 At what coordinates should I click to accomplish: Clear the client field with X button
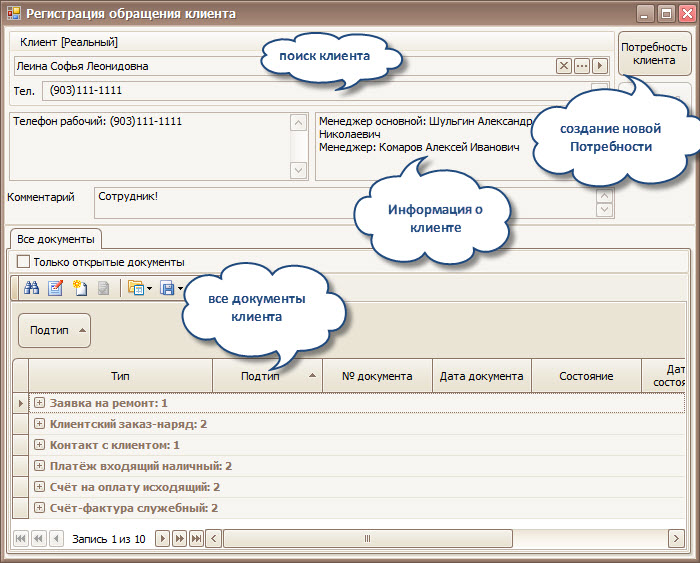(564, 66)
